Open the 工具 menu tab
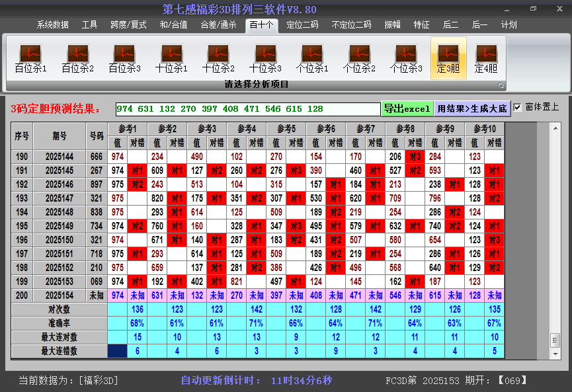The width and height of the screenshot is (572, 392). (89, 25)
